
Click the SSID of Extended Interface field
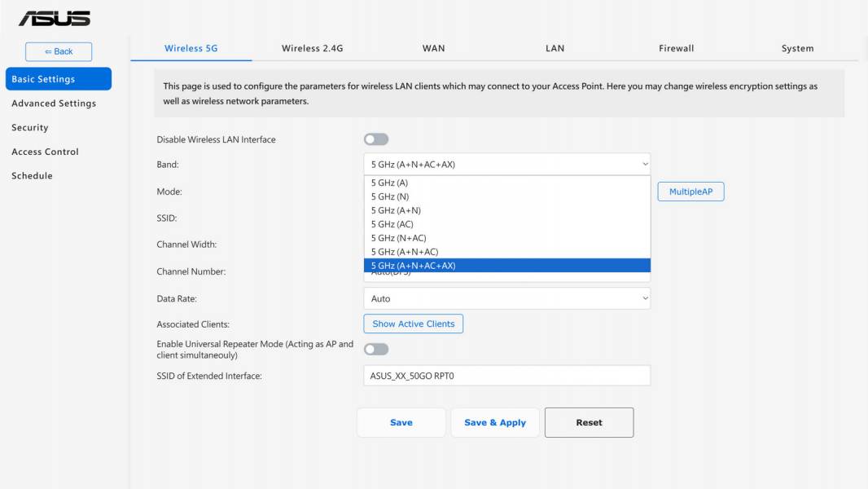(x=507, y=376)
